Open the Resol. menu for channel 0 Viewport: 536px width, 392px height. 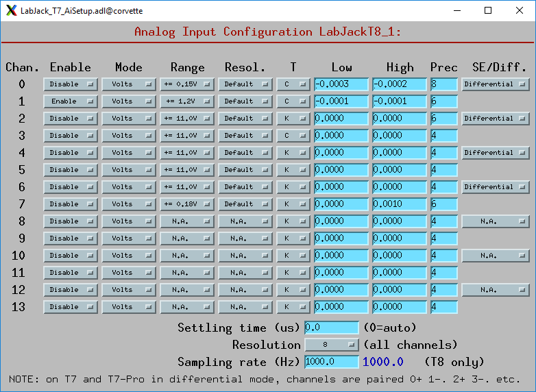tap(245, 84)
